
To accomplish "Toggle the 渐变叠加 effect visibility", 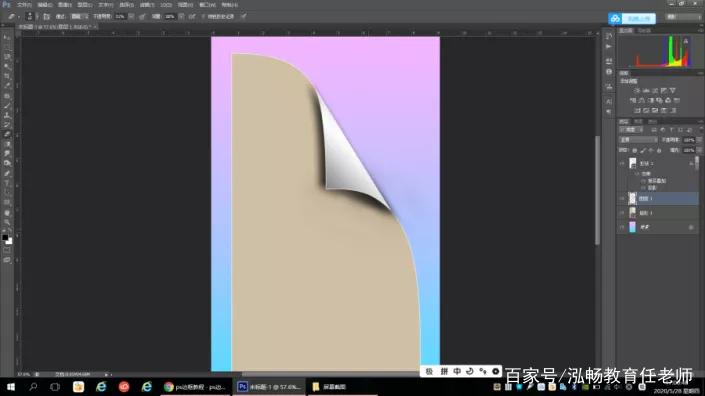I will point(643,181).
